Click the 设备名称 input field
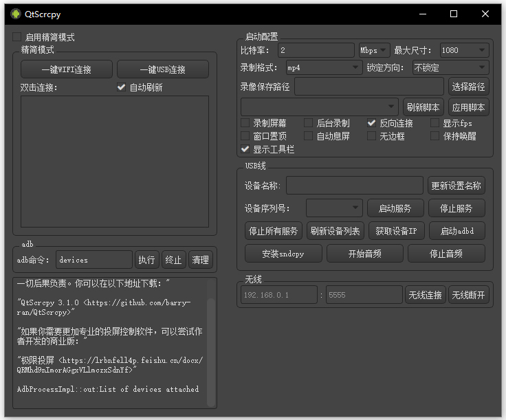Screen dimensions: 506x420 (355, 186)
